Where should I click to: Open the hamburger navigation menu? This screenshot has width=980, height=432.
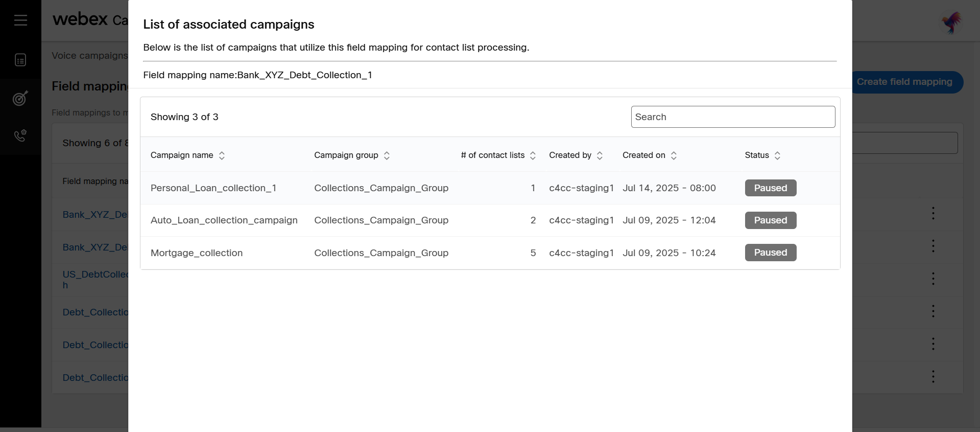(x=20, y=20)
